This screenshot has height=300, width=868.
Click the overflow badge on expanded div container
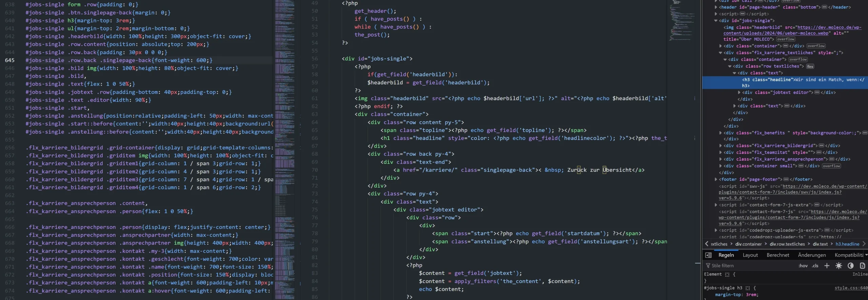(x=798, y=60)
